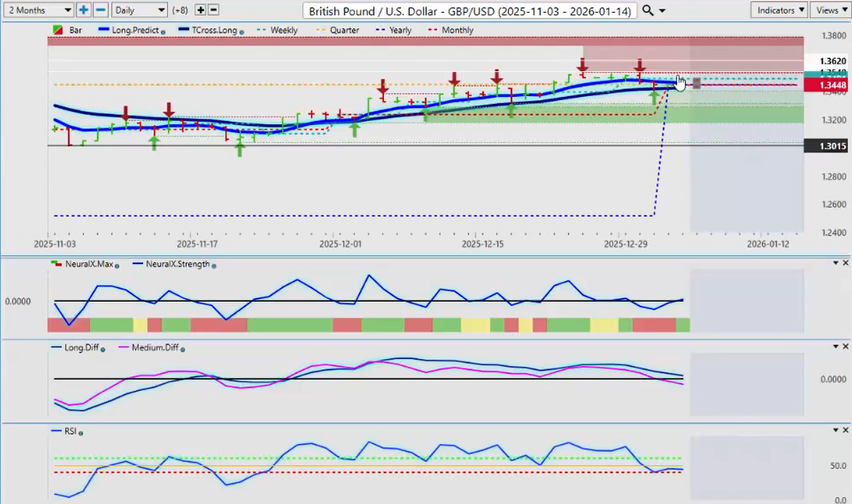Click the black minus button beside (+8)

click(x=213, y=10)
